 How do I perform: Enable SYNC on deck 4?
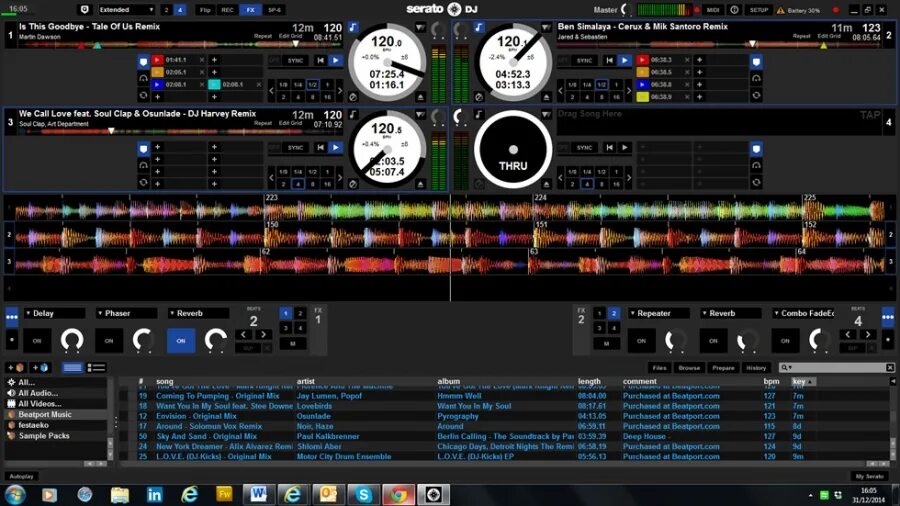(x=584, y=147)
